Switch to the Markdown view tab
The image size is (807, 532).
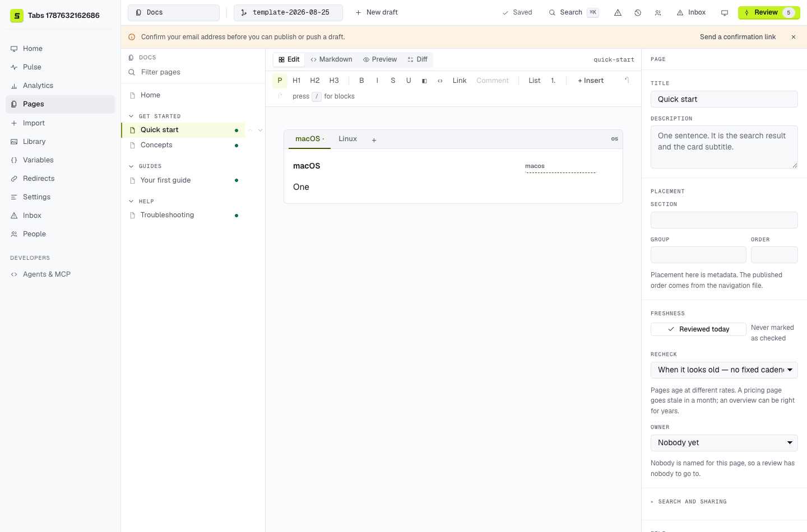tap(331, 59)
